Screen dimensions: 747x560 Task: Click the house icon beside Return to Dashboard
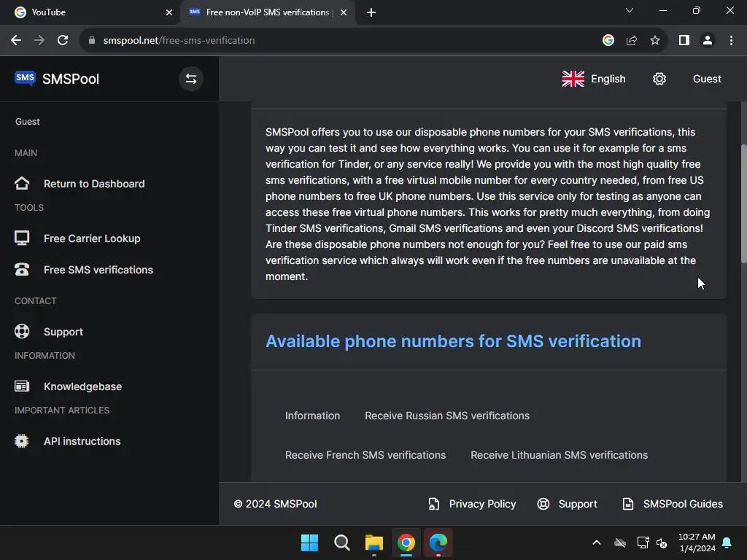(22, 183)
